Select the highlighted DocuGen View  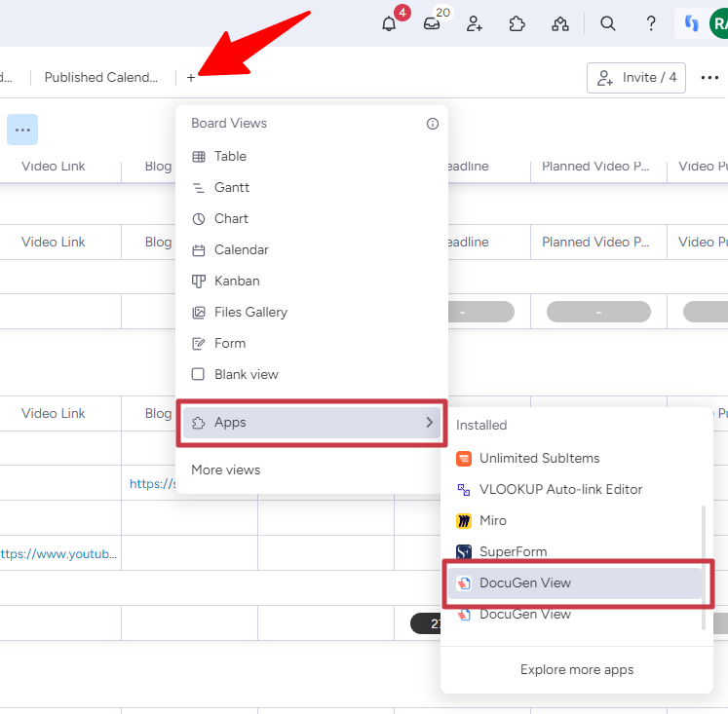pos(574,583)
